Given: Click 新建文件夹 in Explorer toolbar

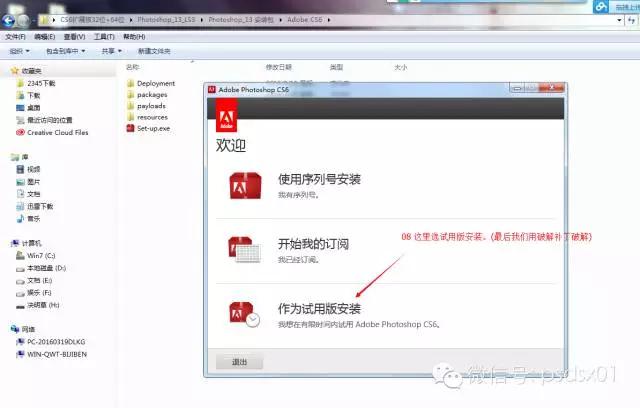Looking at the screenshot, I should (154, 51).
